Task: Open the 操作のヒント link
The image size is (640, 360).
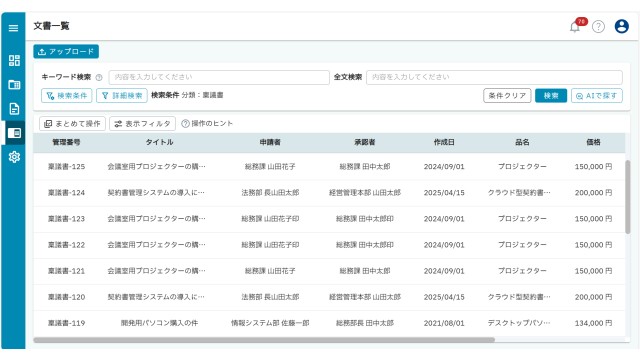Action: (207, 123)
